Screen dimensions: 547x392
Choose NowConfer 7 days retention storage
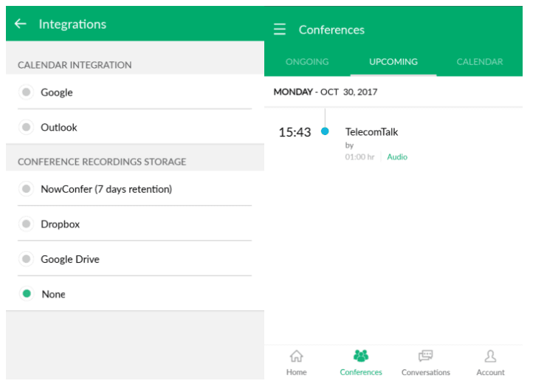point(26,189)
